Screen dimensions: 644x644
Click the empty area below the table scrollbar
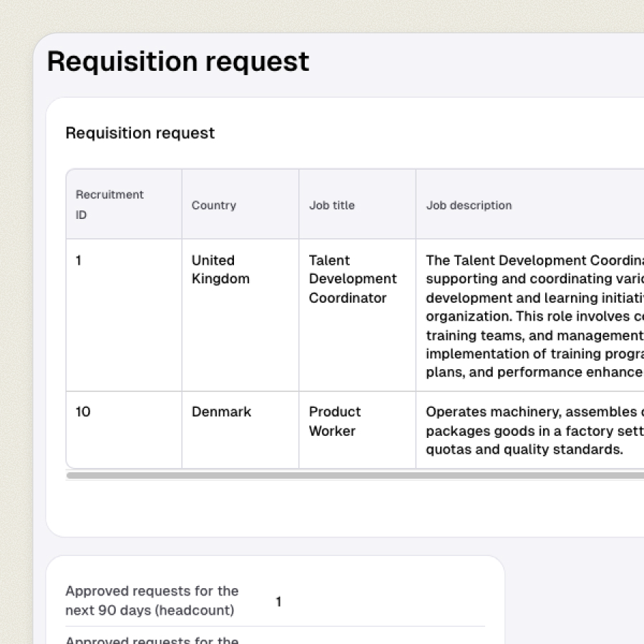point(343,508)
